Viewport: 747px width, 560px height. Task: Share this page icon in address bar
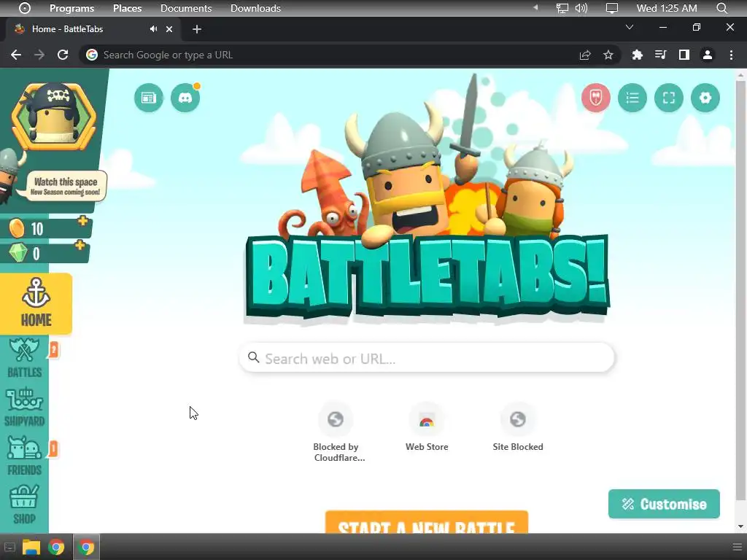click(x=585, y=55)
